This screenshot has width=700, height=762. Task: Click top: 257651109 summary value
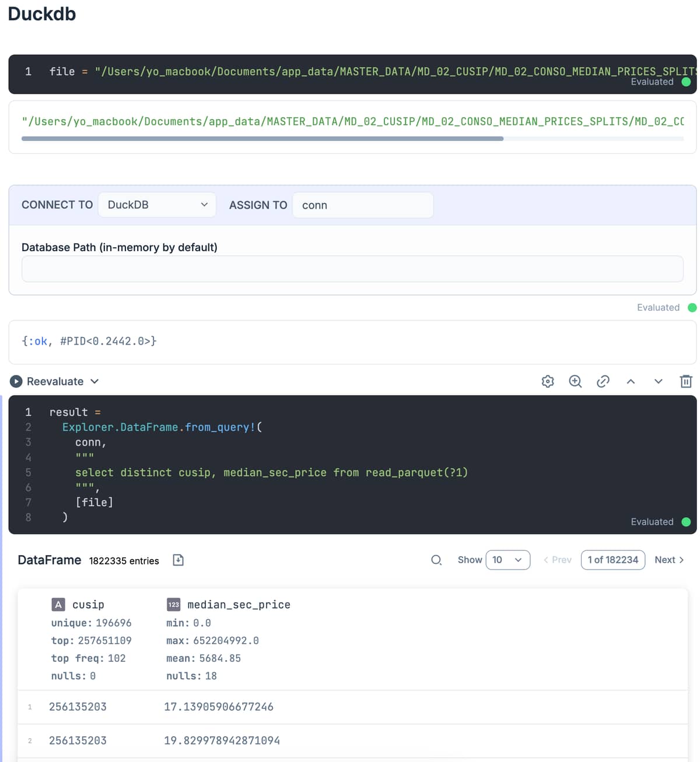click(92, 640)
